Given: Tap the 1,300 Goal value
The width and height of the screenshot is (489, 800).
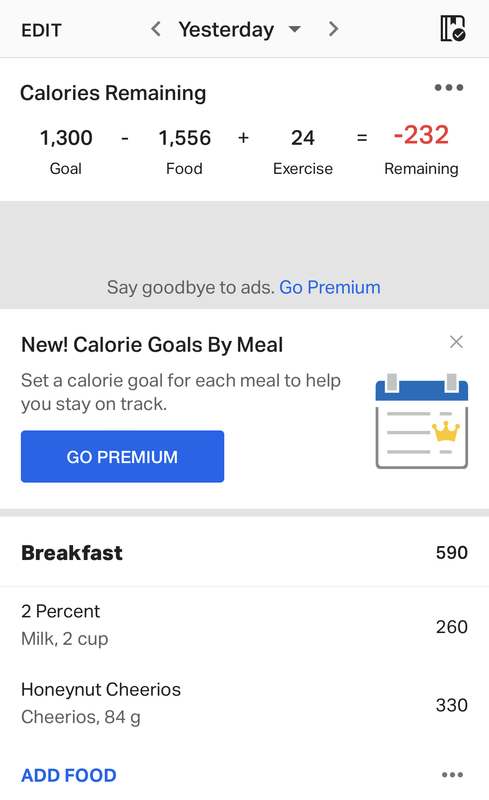Looking at the screenshot, I should click(x=66, y=138).
